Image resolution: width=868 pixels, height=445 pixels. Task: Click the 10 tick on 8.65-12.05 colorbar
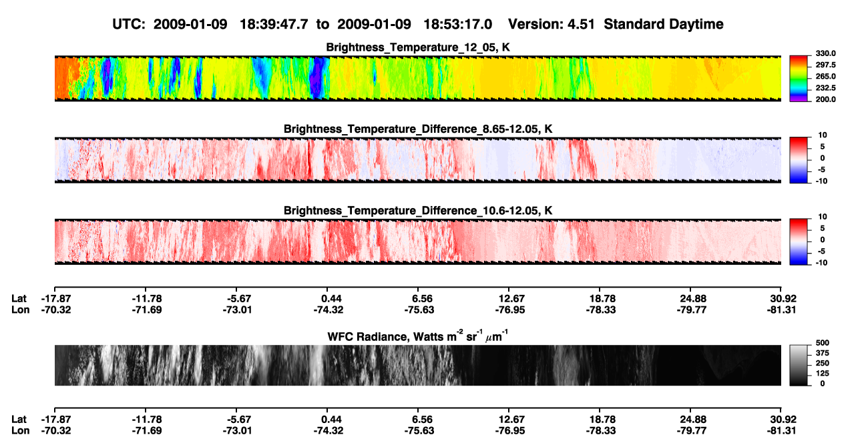[x=821, y=135]
